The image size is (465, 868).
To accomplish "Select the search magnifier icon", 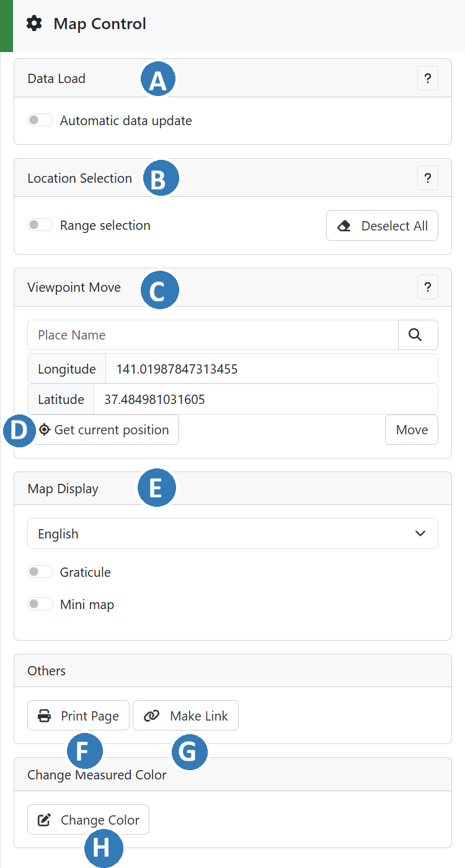I will 418,333.
